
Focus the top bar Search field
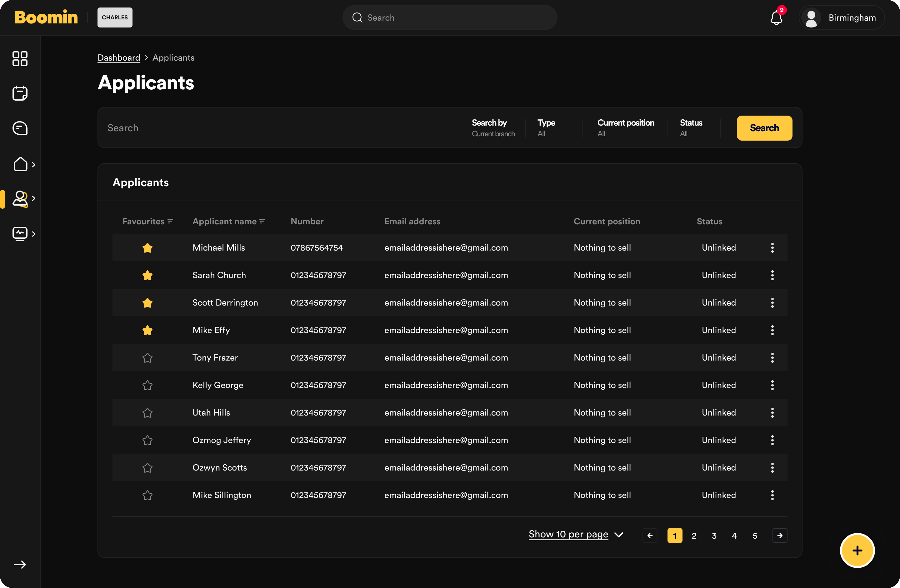[450, 17]
